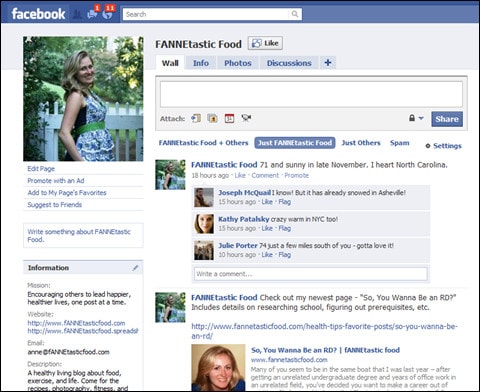Viewport: 480px width, 392px height.
Task: Open the Info tab
Action: (201, 63)
